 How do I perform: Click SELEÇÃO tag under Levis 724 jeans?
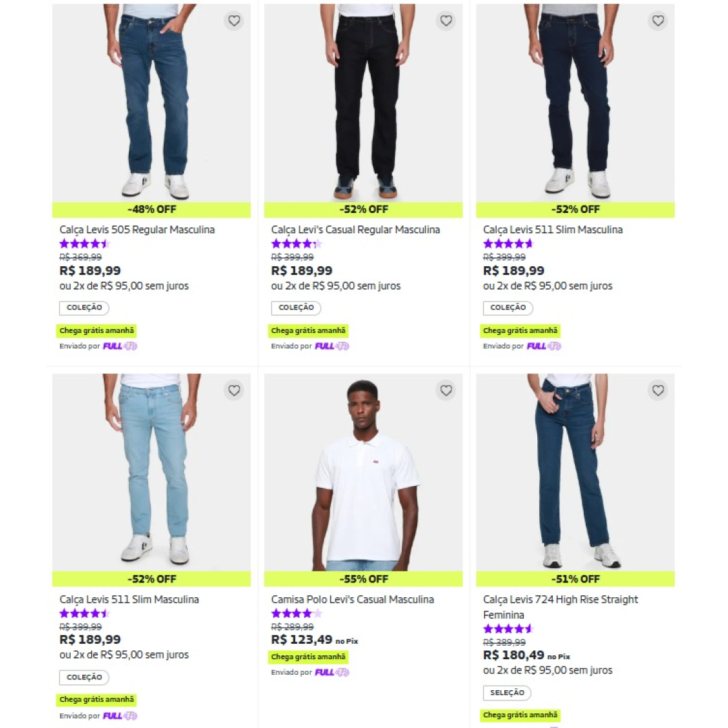coord(507,693)
